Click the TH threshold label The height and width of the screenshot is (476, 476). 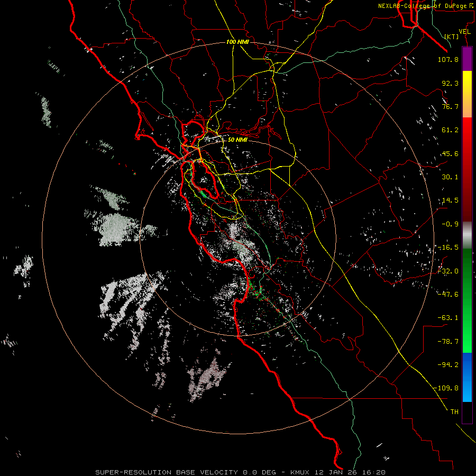[x=454, y=412]
